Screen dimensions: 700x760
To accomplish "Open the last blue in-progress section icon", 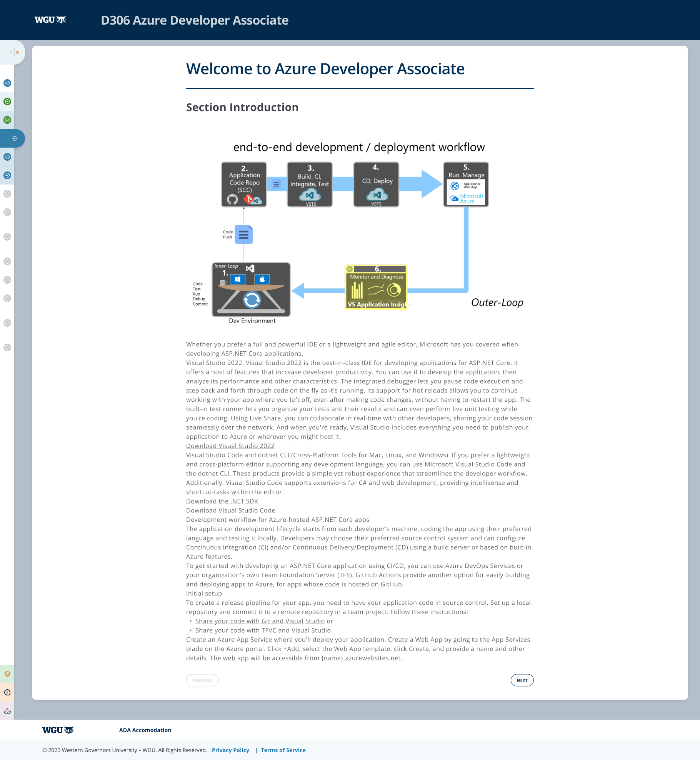I will [x=7, y=175].
